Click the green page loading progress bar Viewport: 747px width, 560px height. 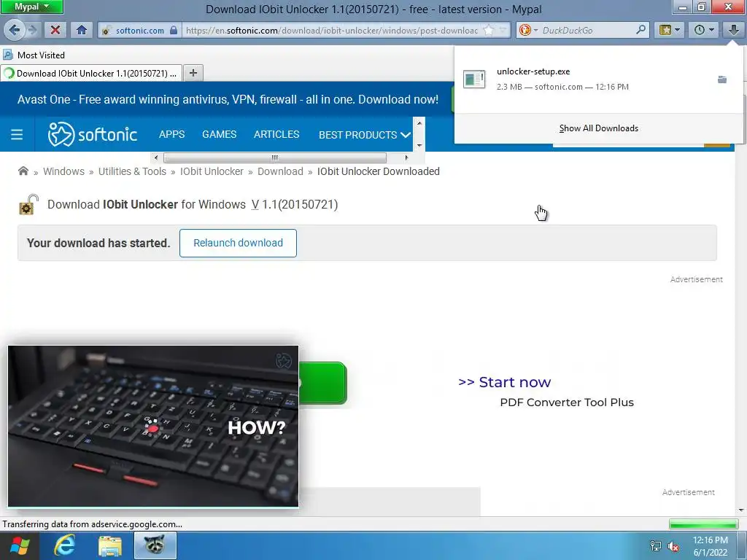coord(703,524)
